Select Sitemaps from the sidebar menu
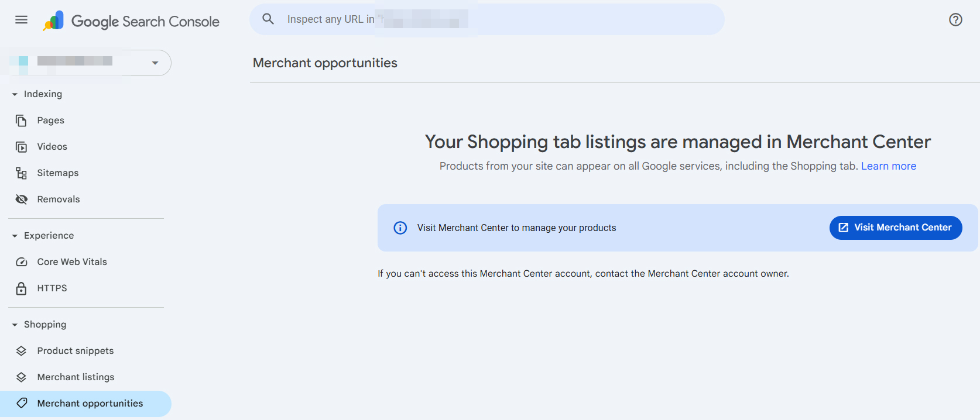Viewport: 980px width, 420px height. tap(57, 173)
